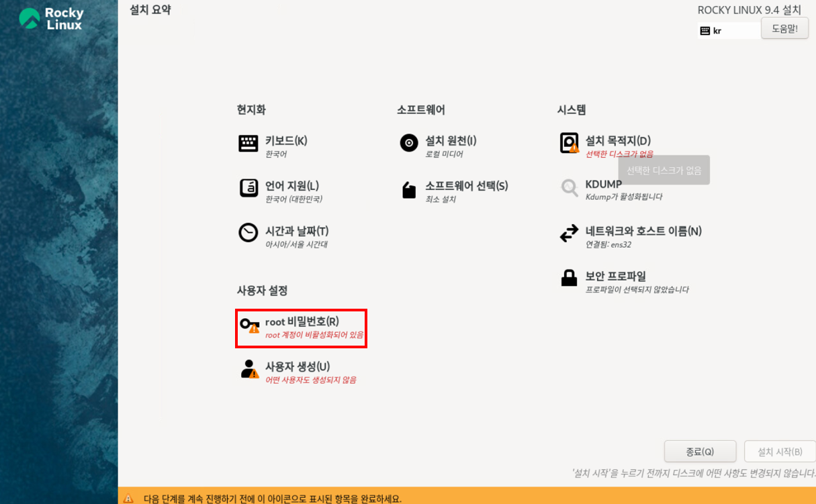The width and height of the screenshot is (816, 504).
Task: Click the 종료(Q) quit button
Action: click(x=700, y=452)
